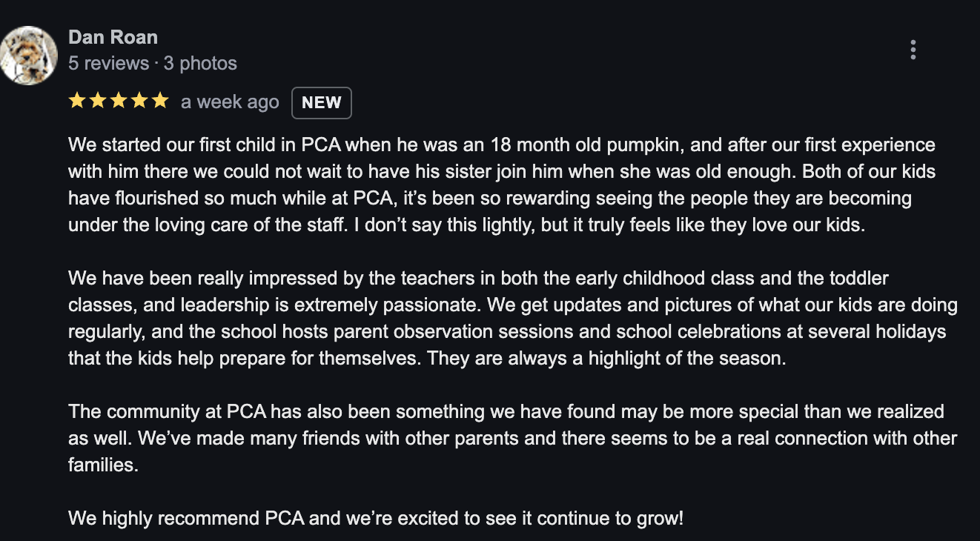980x541 pixels.
Task: Select the second rating star
Action: point(98,101)
